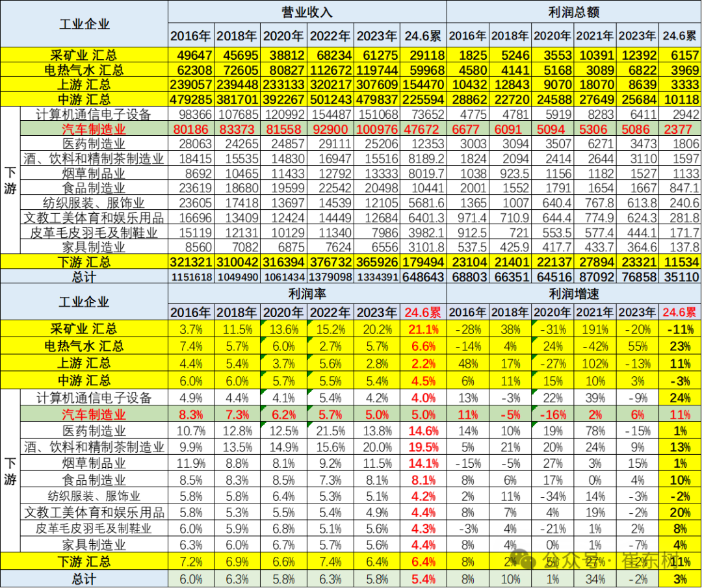Select the 13.6% cell with green corner marker
Screen dimensions: 702x588
point(284,329)
